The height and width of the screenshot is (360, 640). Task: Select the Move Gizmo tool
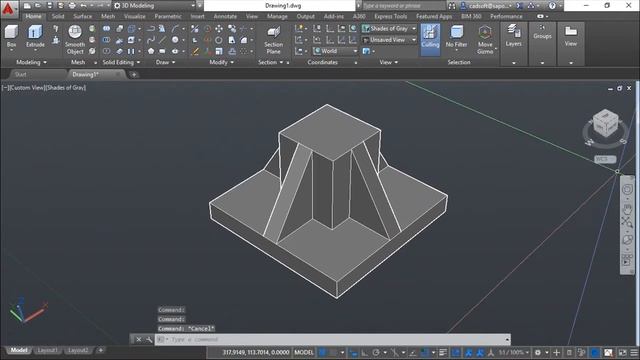485,40
